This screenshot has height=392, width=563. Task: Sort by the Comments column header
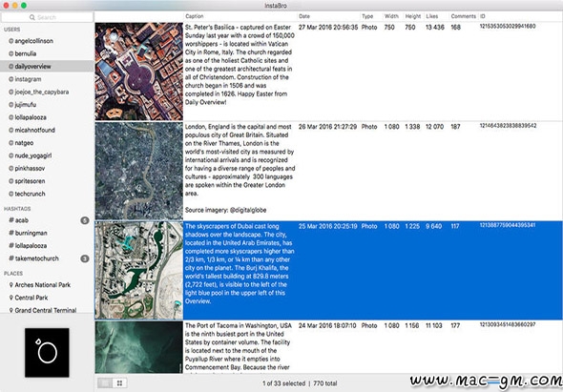[x=463, y=16]
